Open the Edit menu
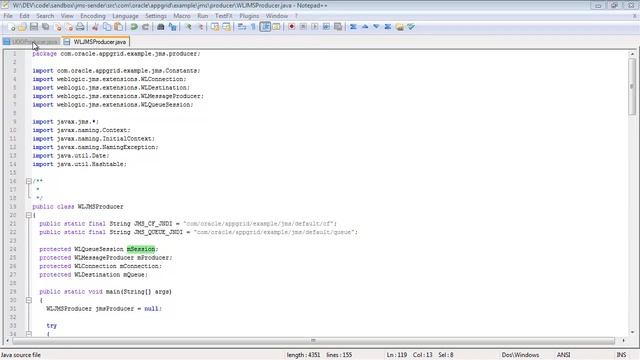640x360 pixels. coord(24,16)
